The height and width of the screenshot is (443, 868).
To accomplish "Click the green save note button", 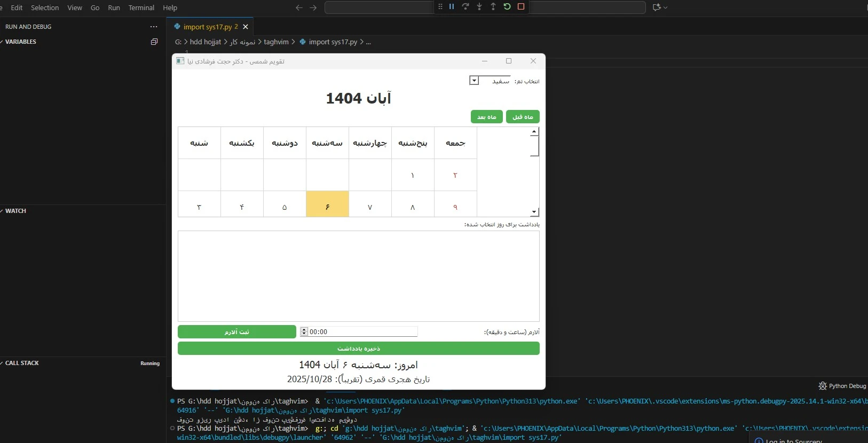I will click(358, 349).
